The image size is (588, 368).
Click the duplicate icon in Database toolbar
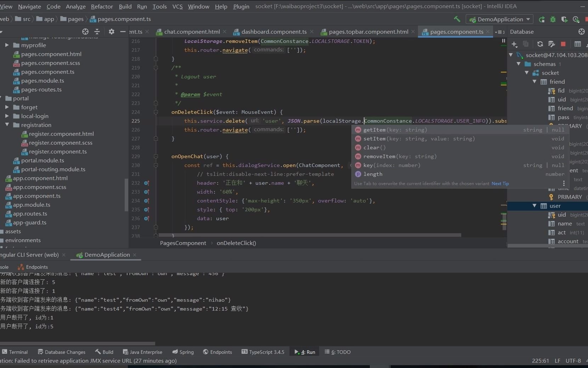526,44
